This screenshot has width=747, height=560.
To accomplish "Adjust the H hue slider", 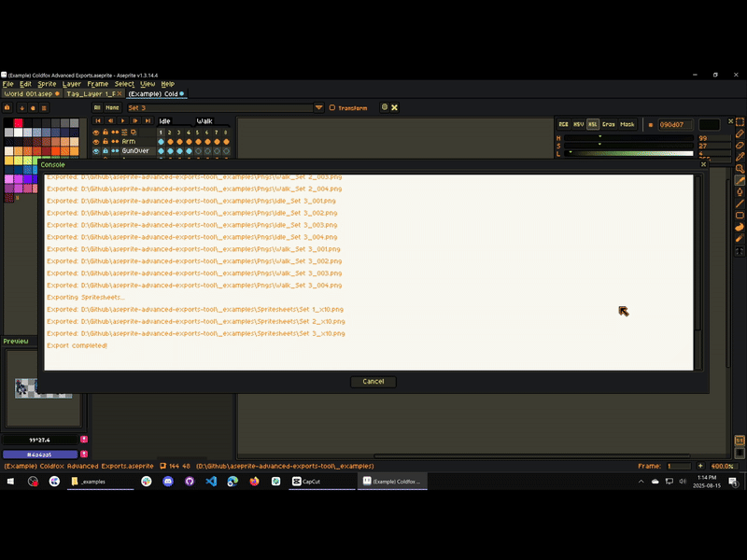I will [x=628, y=138].
